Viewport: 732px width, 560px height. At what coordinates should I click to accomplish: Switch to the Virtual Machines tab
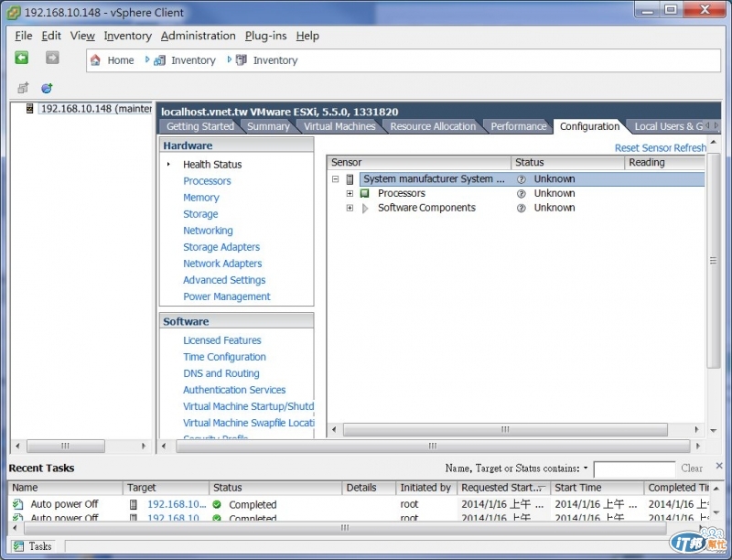(x=339, y=126)
